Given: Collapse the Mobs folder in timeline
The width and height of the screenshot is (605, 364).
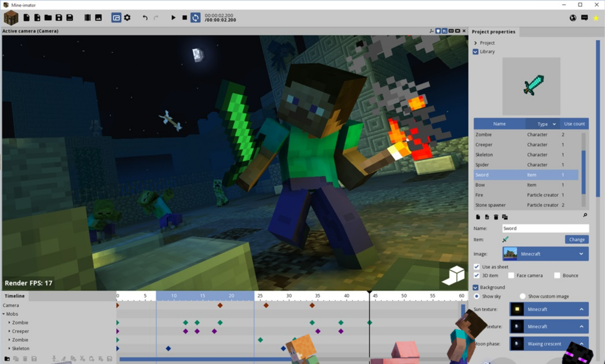Looking at the screenshot, I should 3,314.
